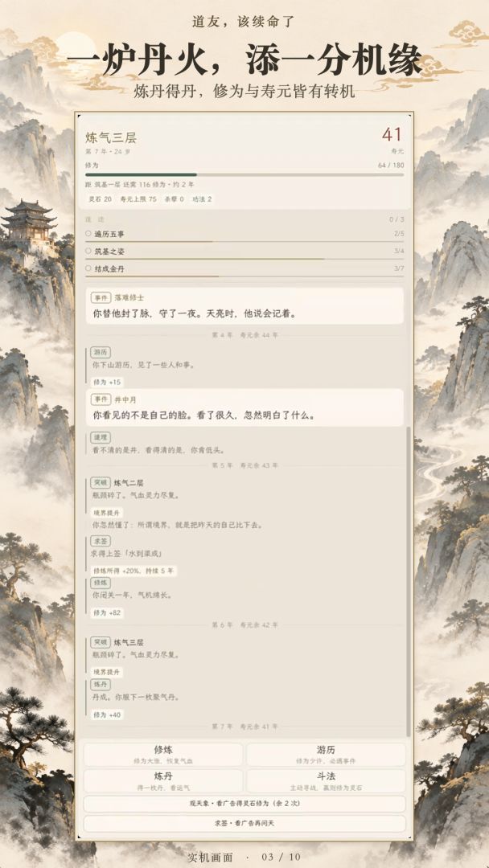Viewport: 489px width, 868px height.
Task: Click the 修为 +82 reward chip
Action: [108, 612]
